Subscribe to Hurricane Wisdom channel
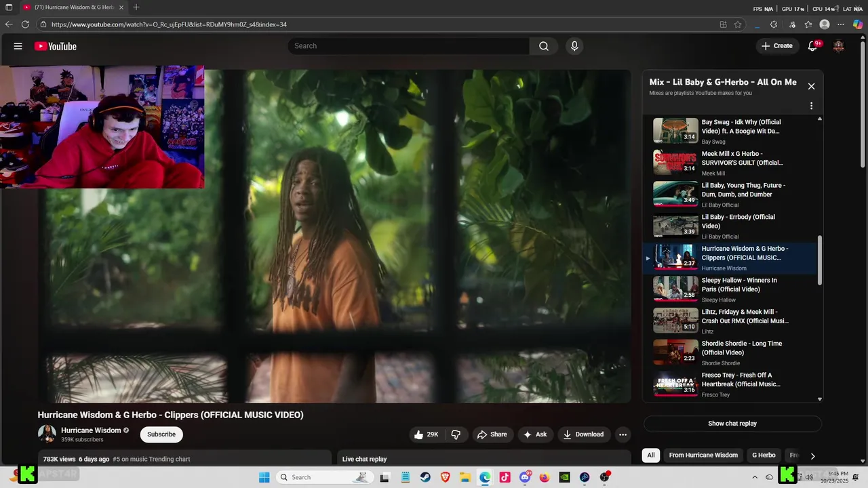This screenshot has height=488, width=868. click(161, 434)
